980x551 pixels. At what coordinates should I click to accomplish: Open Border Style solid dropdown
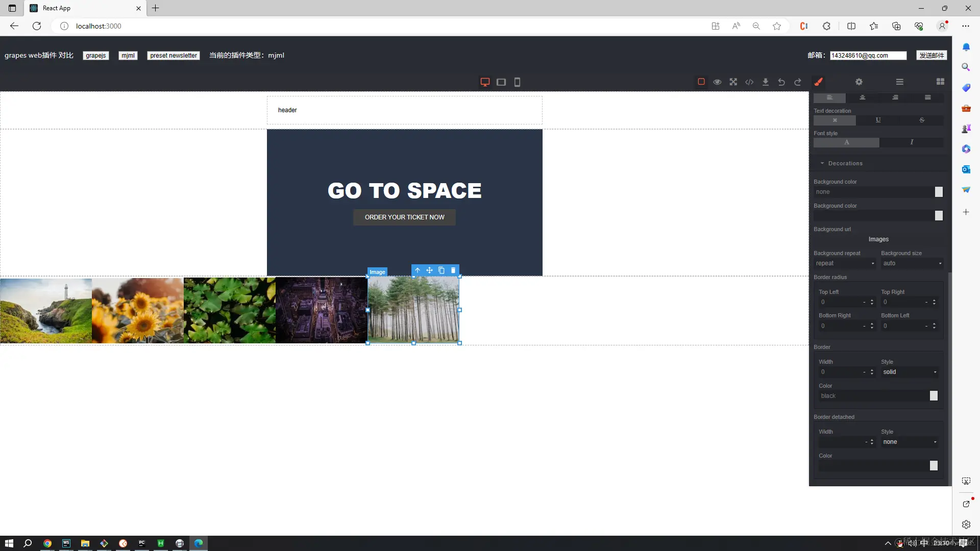[910, 372]
